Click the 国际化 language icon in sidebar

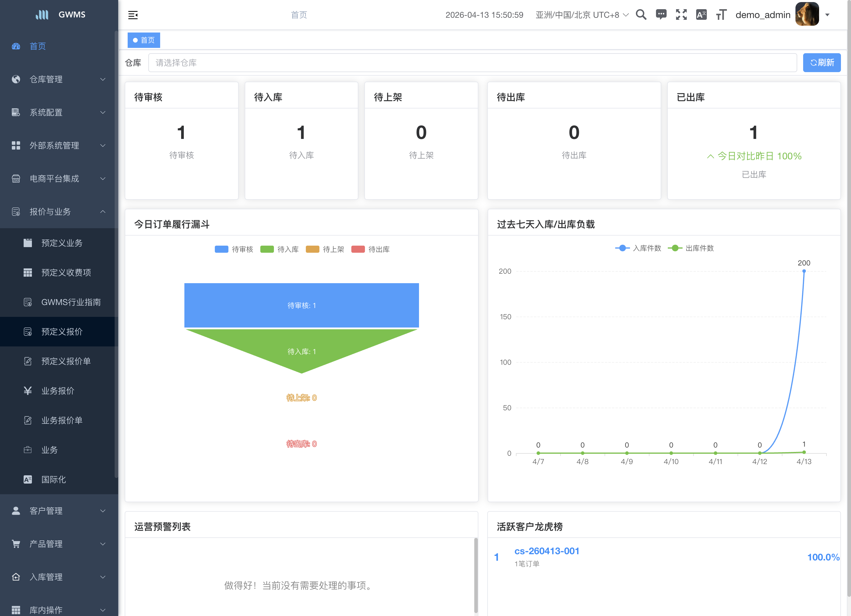[28, 479]
